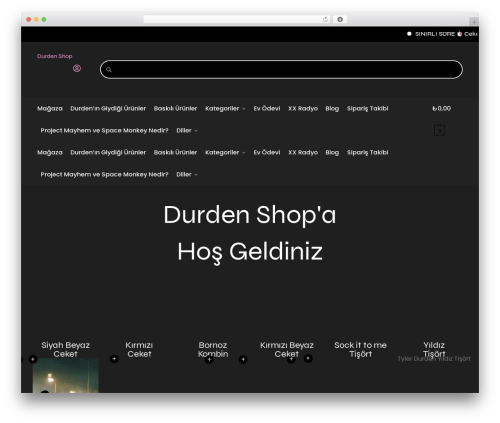Viewport: 500px width, 423px height.
Task: Click Tyler Durden Yıldız Tişört caption
Action: [x=434, y=359]
